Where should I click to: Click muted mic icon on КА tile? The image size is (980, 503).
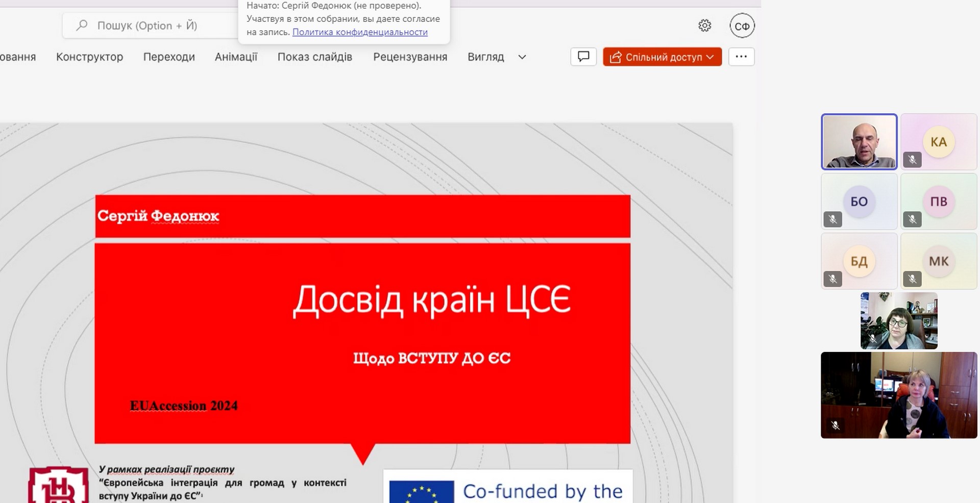click(x=912, y=160)
